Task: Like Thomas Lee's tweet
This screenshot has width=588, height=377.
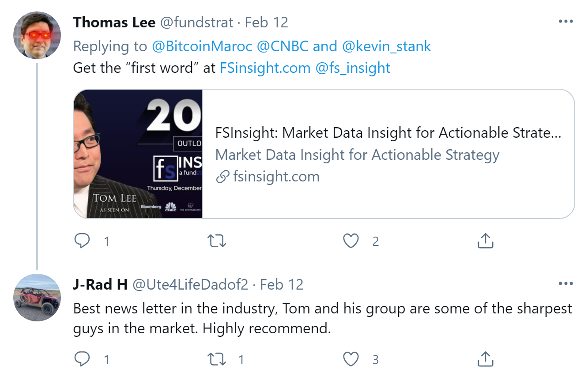Action: 351,241
